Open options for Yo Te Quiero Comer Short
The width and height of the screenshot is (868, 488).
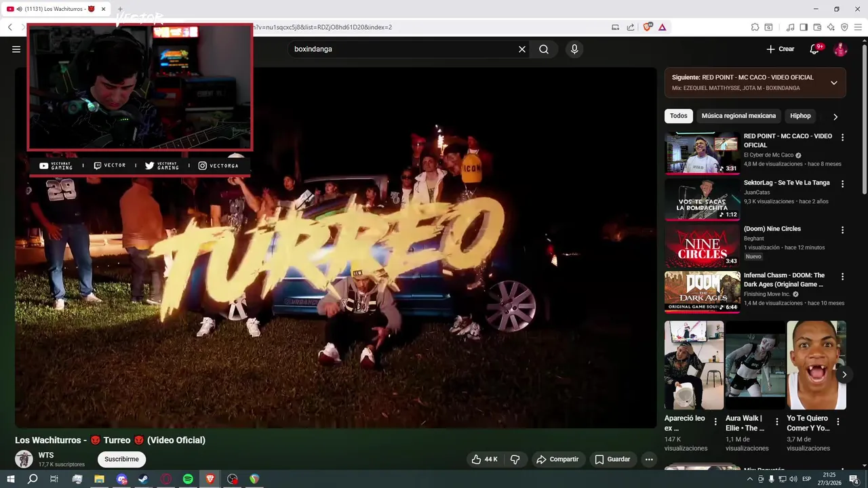[x=838, y=422]
